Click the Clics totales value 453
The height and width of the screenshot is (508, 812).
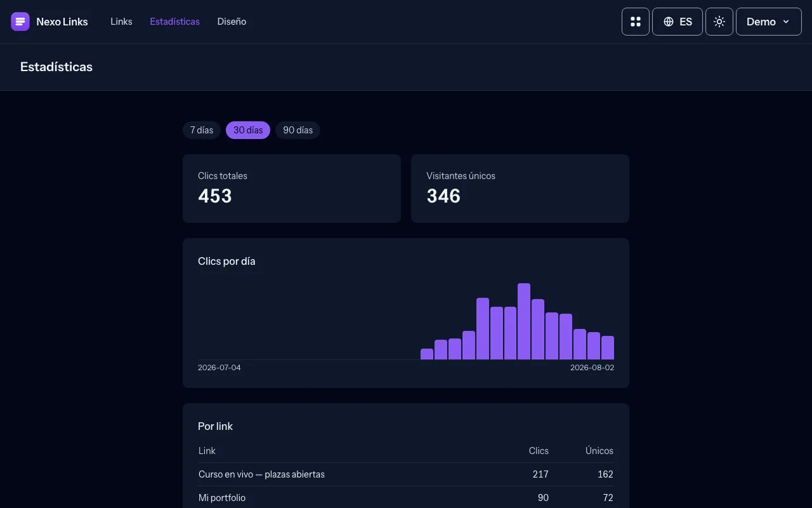click(x=215, y=196)
